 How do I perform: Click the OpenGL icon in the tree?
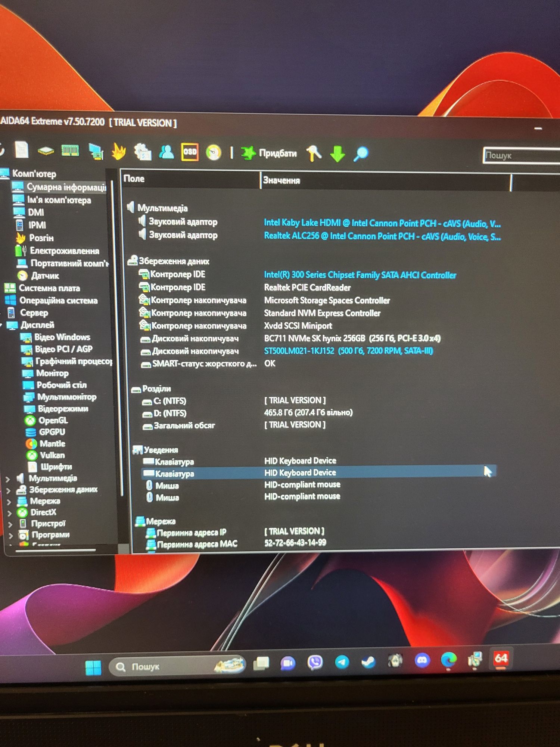(30, 421)
